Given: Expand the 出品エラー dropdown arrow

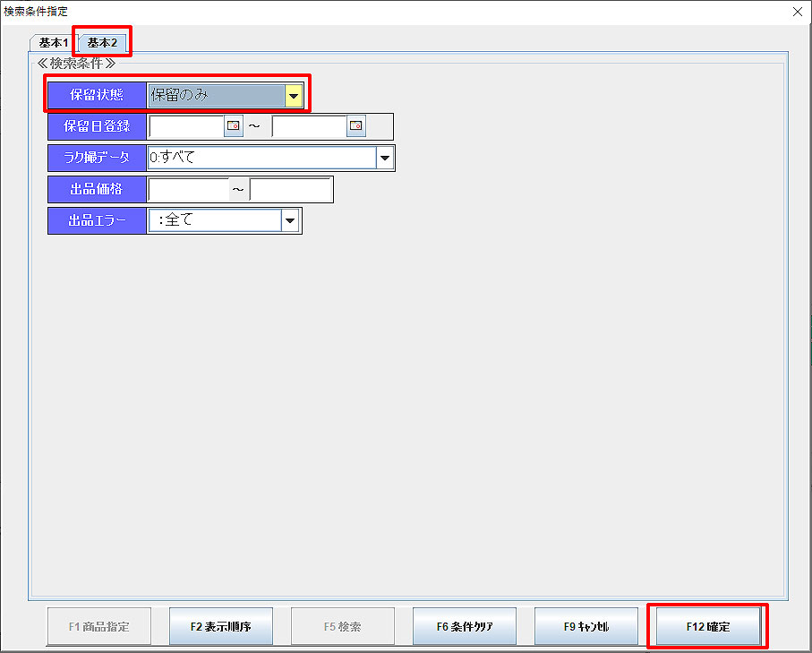Looking at the screenshot, I should (290, 220).
